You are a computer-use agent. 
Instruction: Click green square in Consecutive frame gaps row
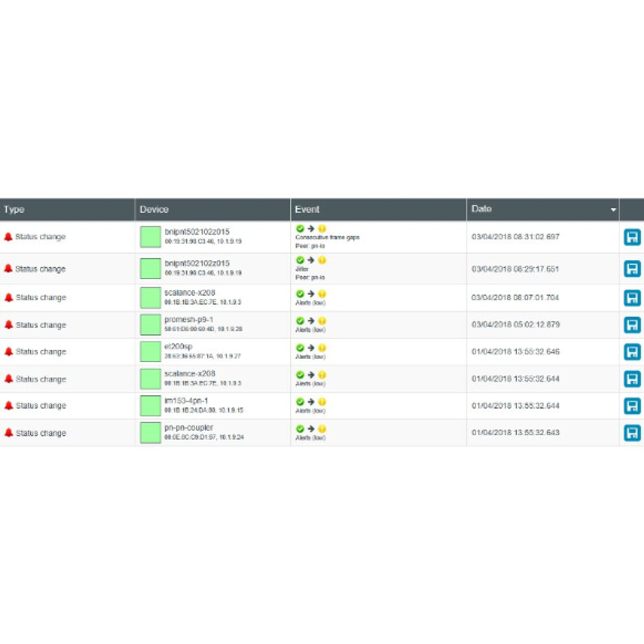pos(150,237)
